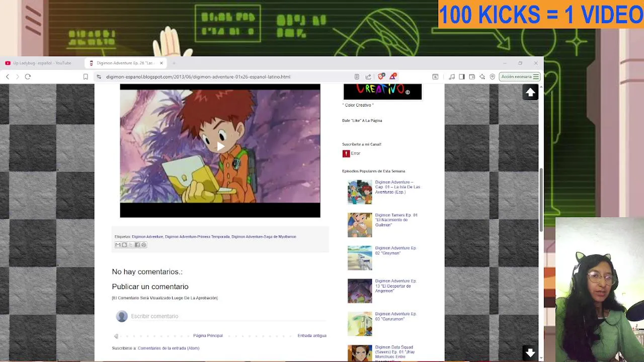The width and height of the screenshot is (644, 362).
Task: Open the Leo AI sparkle icon
Action: 482,76
